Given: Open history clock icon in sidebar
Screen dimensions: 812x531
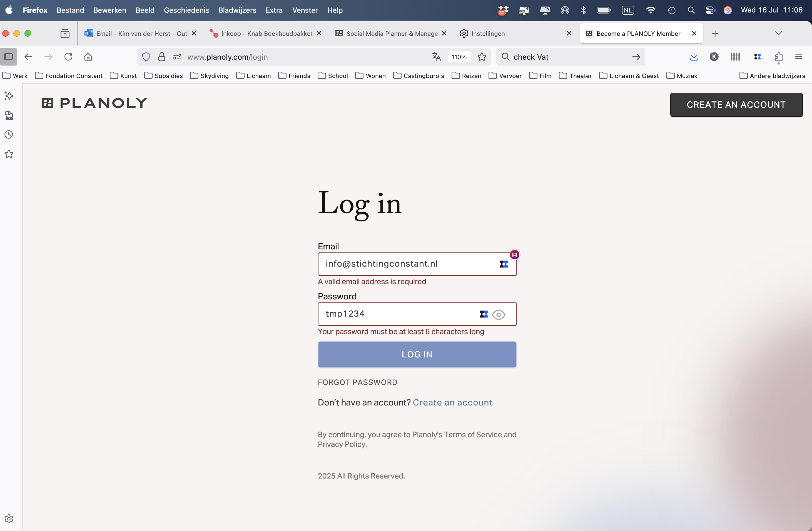Looking at the screenshot, I should point(9,134).
